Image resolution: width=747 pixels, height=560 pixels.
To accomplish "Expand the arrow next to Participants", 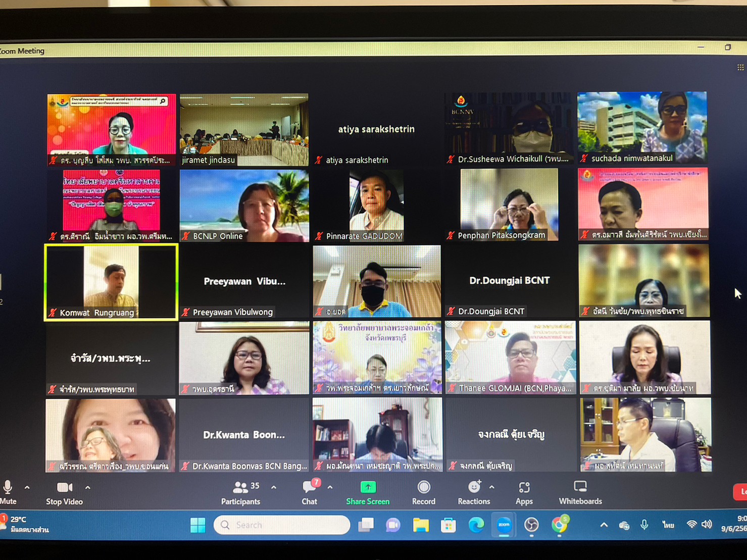I will [x=274, y=488].
